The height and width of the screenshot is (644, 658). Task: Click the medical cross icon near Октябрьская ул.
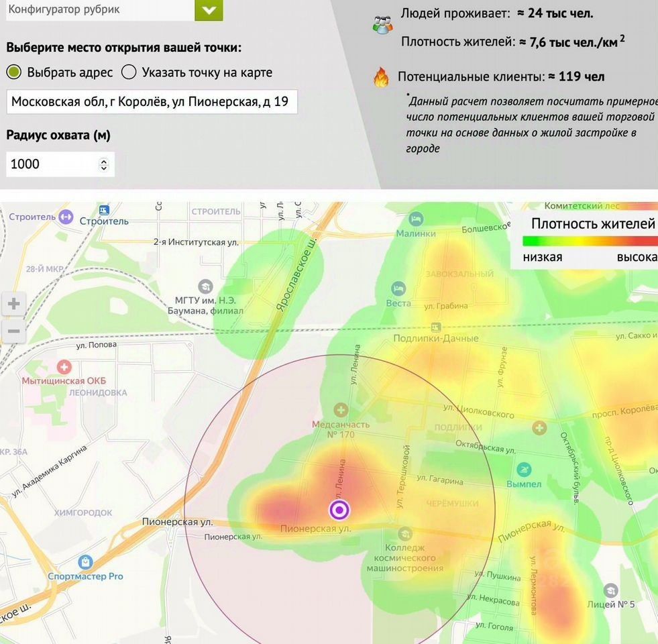click(540, 428)
